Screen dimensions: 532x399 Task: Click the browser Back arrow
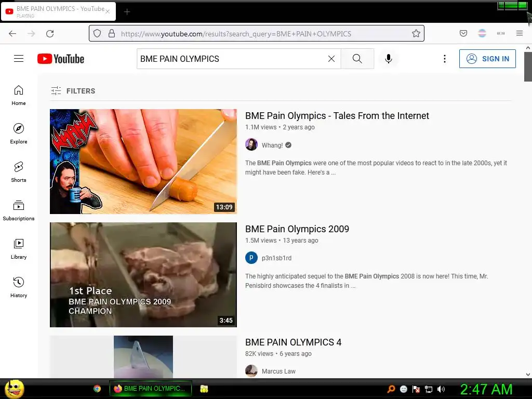pyautogui.click(x=12, y=34)
